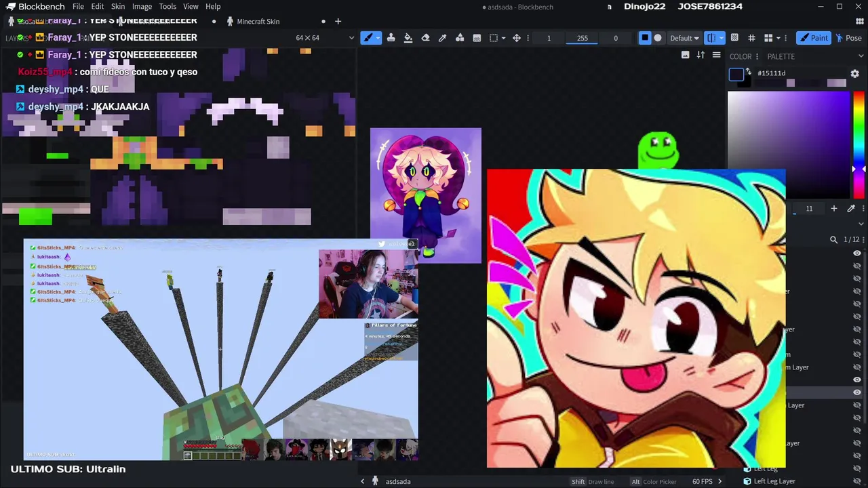Click the Left Leg Layer cube icon

click(x=747, y=481)
